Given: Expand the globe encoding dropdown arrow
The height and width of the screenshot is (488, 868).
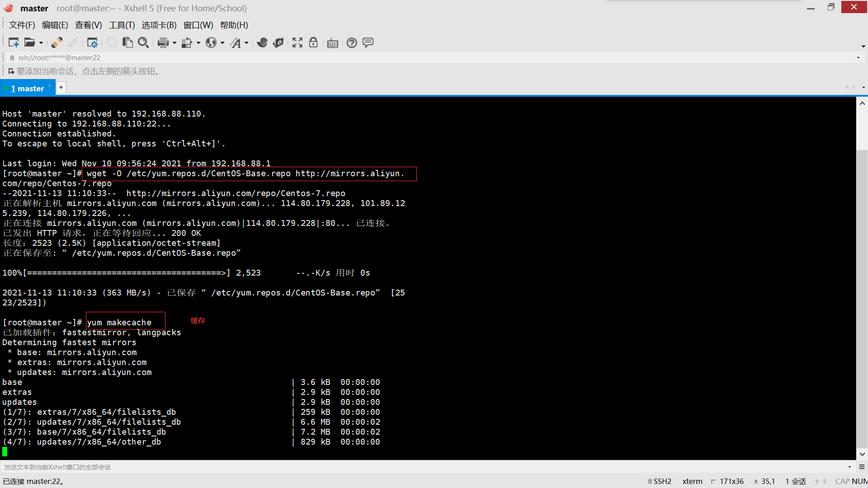Looking at the screenshot, I should (x=222, y=43).
